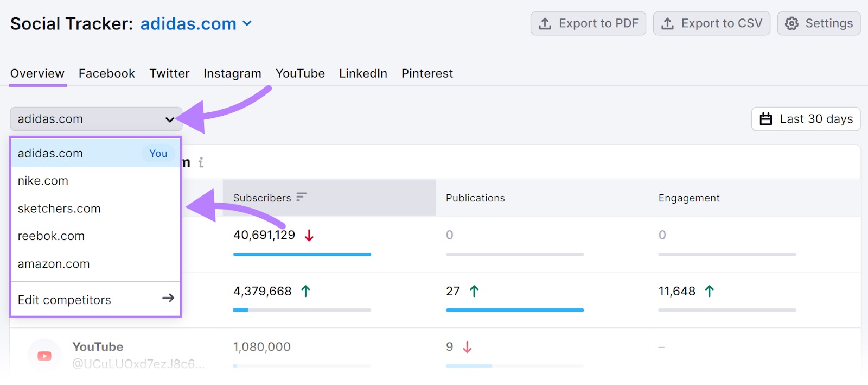Click the upload icon on Export to PDF
The height and width of the screenshot is (385, 868).
(545, 23)
